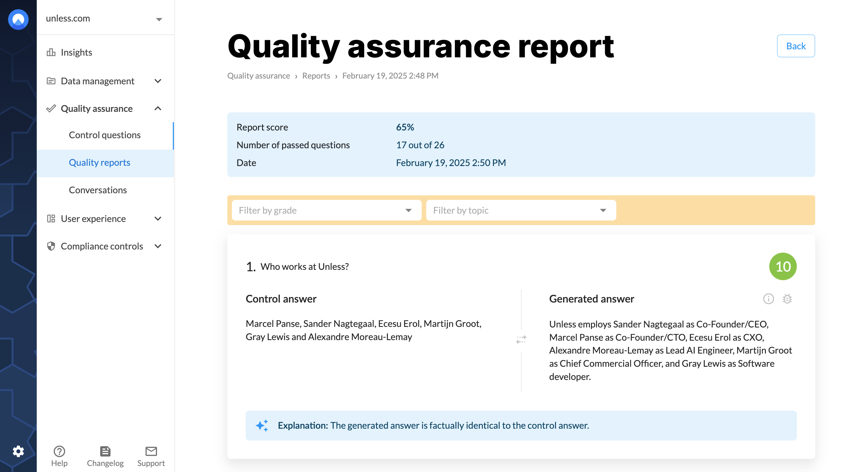
Task: Expand the Data management section chevron
Action: click(158, 81)
